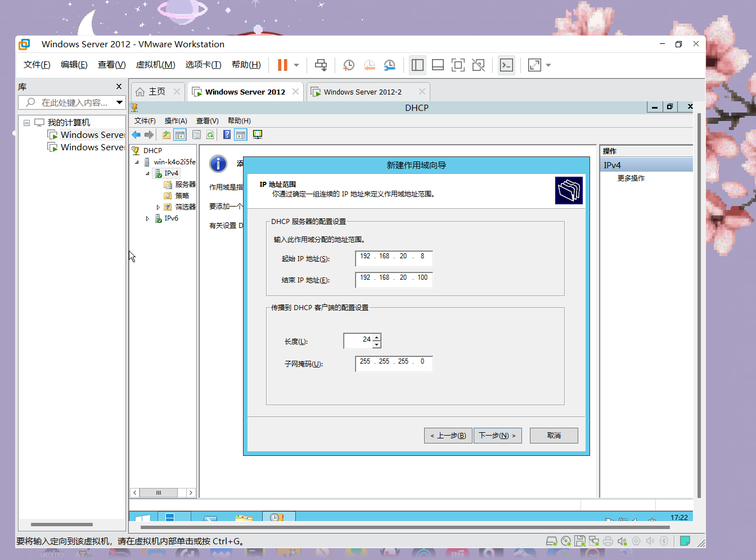Image resolution: width=756 pixels, height=560 pixels.
Task: Open the 选项卡(T) menu
Action: 204,65
